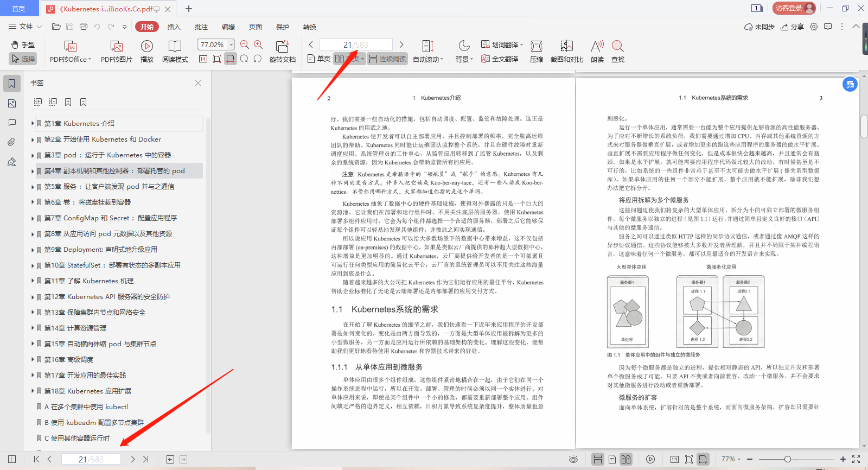Image resolution: width=868 pixels, height=470 pixels.
Task: Open the 查找 search tool
Action: tap(618, 52)
